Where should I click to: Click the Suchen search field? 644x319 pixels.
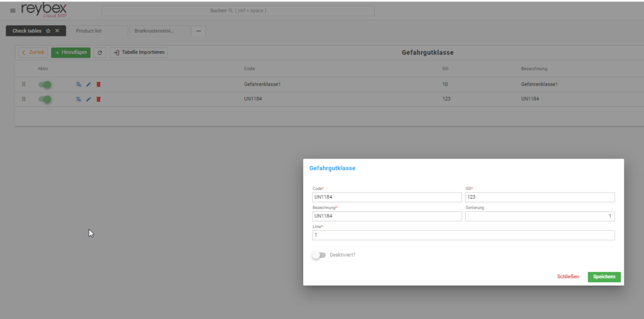pyautogui.click(x=238, y=11)
